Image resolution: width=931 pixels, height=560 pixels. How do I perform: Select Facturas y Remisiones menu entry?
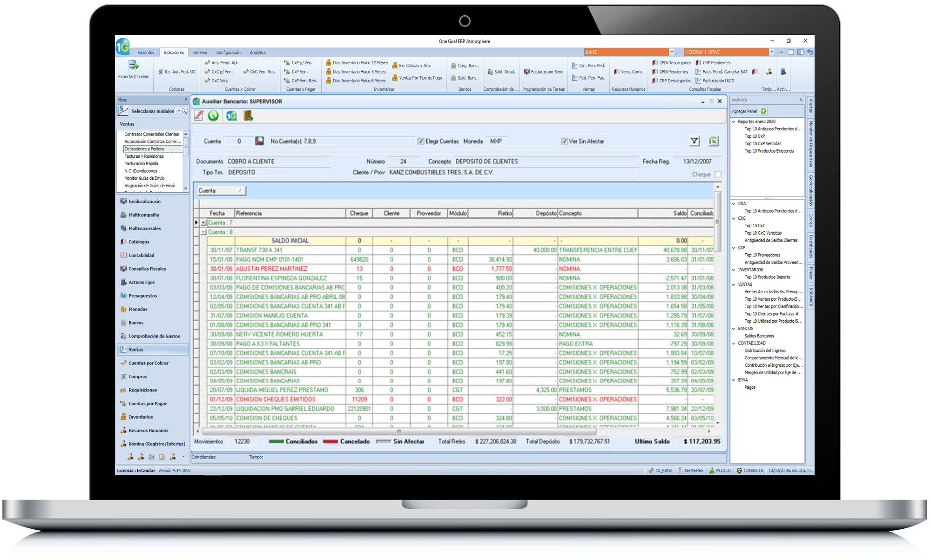pyautogui.click(x=144, y=156)
